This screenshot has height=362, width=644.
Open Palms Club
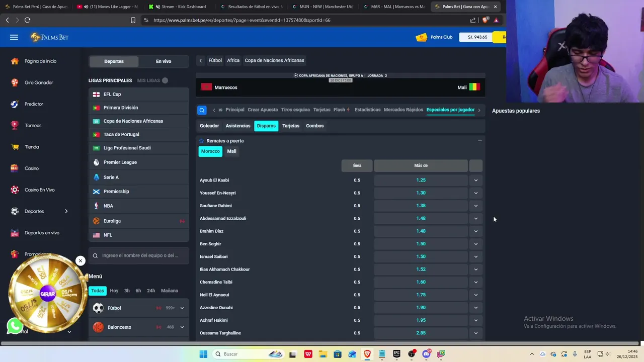434,37
